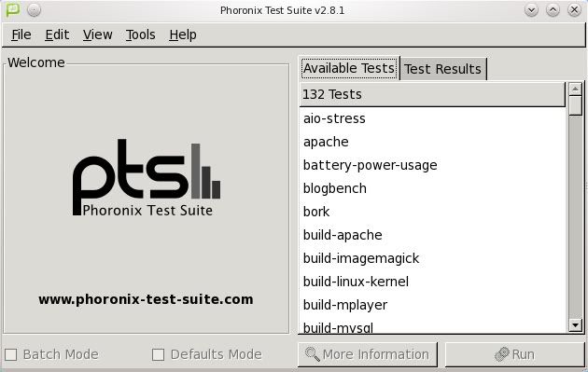Click the test list scrollbar thumb

pyautogui.click(x=575, y=105)
